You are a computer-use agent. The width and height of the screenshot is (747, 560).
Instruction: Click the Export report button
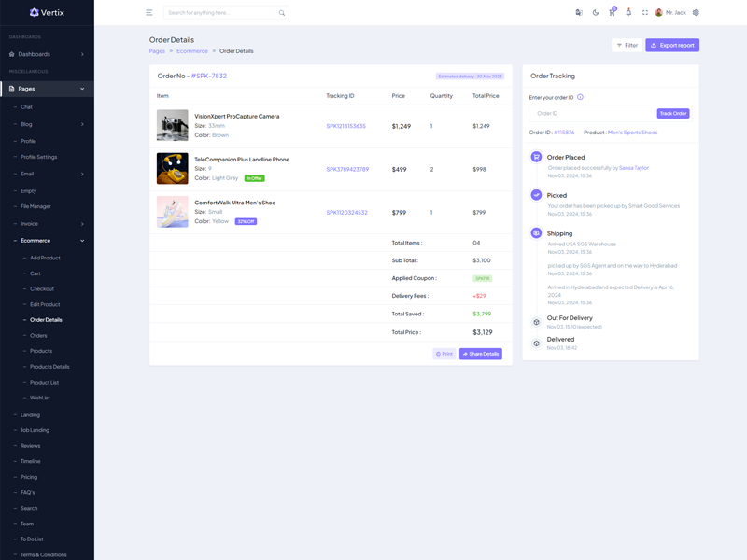click(672, 45)
